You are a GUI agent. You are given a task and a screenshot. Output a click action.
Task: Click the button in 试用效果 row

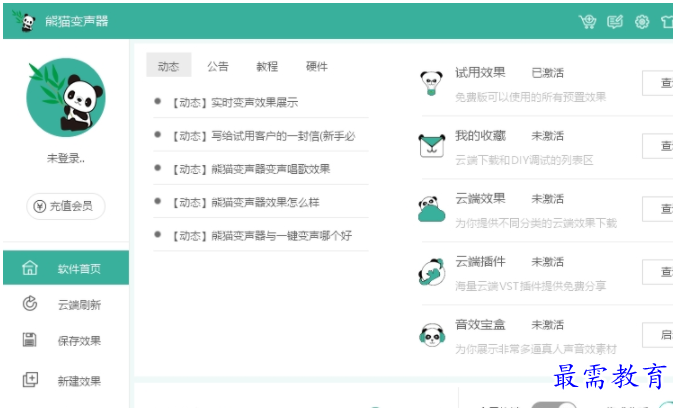(658, 83)
